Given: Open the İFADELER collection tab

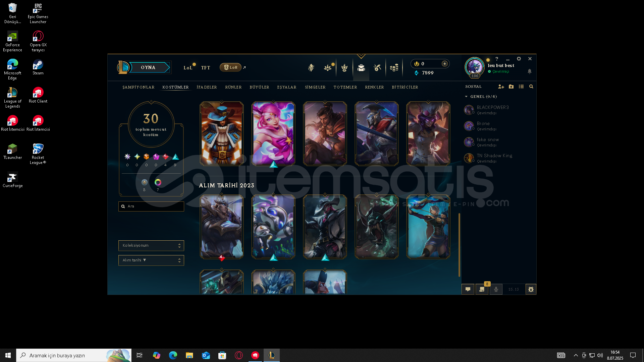Looking at the screenshot, I should (x=207, y=87).
